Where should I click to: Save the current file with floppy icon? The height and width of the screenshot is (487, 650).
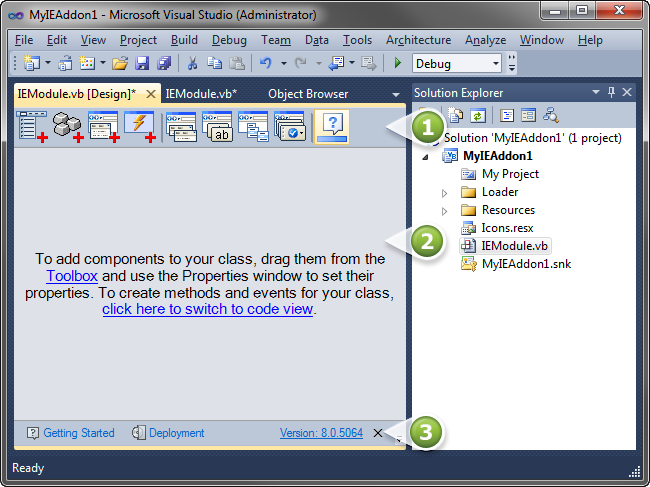(142, 63)
